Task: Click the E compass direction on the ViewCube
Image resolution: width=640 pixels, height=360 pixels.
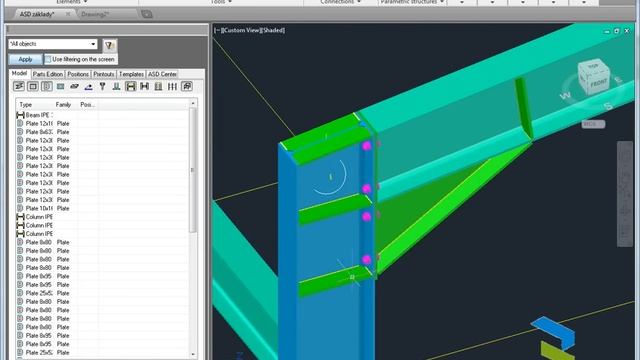Action: coord(618,80)
